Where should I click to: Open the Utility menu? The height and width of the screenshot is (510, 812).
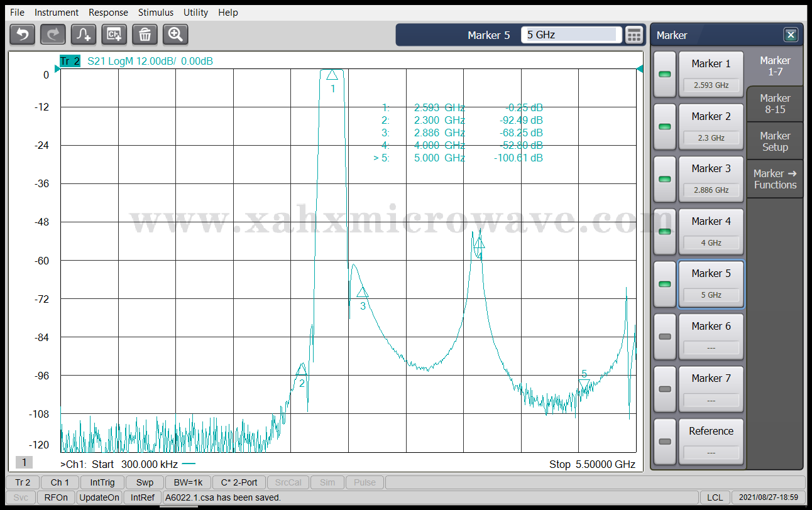(x=197, y=13)
